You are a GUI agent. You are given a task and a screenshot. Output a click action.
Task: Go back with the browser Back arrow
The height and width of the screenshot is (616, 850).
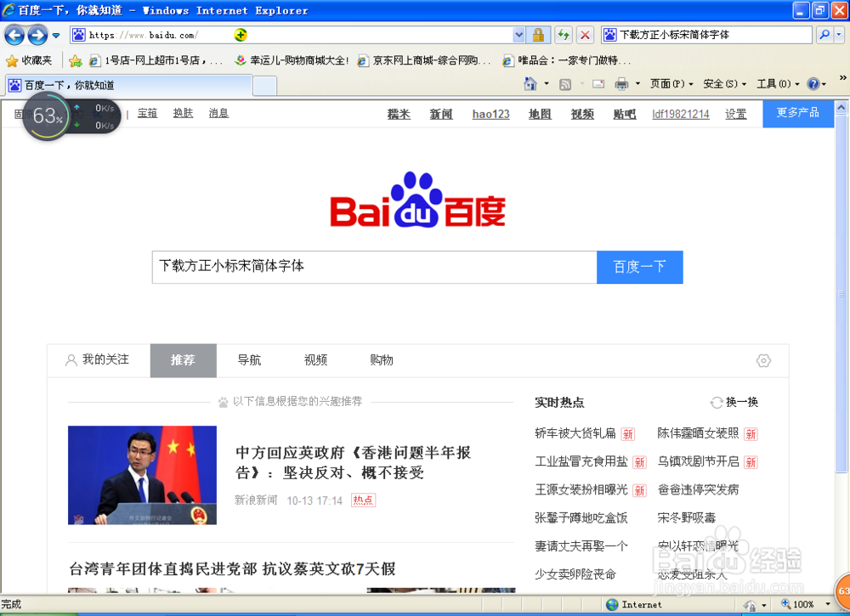coord(14,36)
